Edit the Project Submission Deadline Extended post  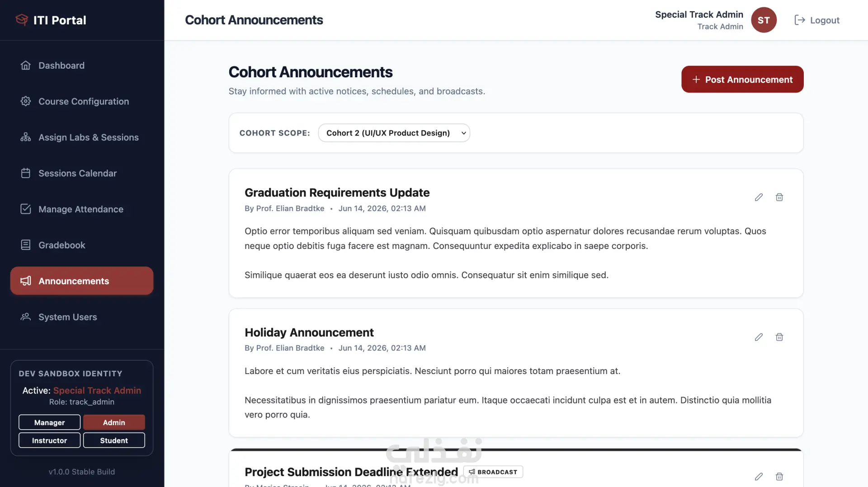tap(759, 477)
